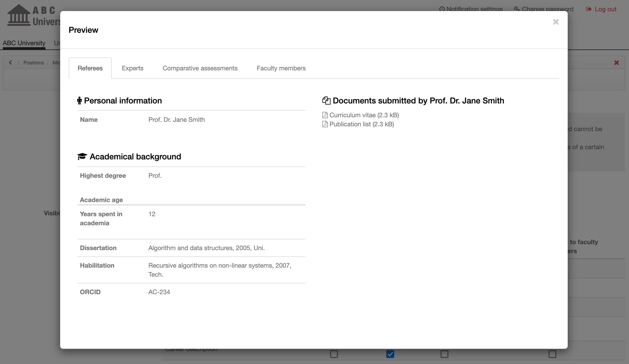This screenshot has height=364, width=629.
Task: Click the Publication list document icon
Action: 325,124
